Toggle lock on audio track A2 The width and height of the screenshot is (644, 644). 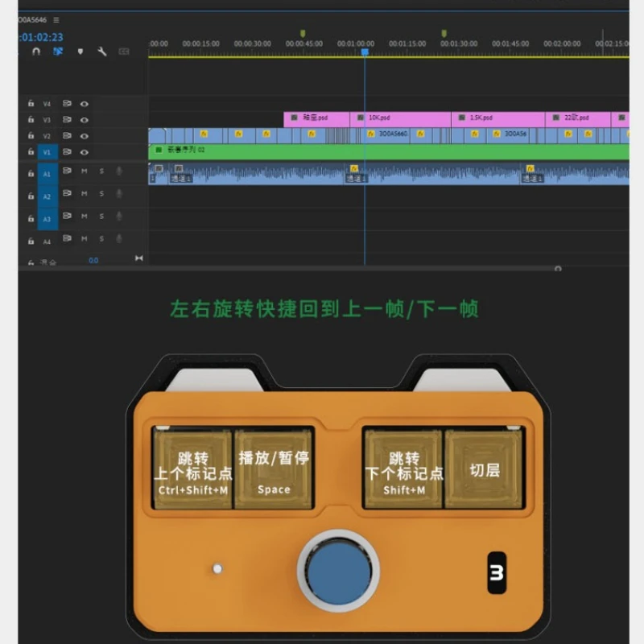click(x=31, y=196)
